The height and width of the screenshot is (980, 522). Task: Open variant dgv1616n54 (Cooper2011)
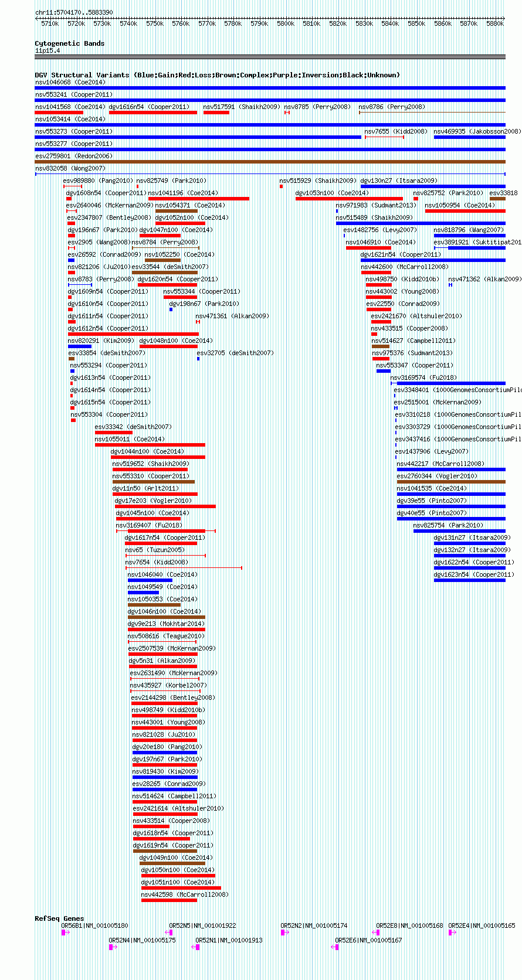pos(149,107)
